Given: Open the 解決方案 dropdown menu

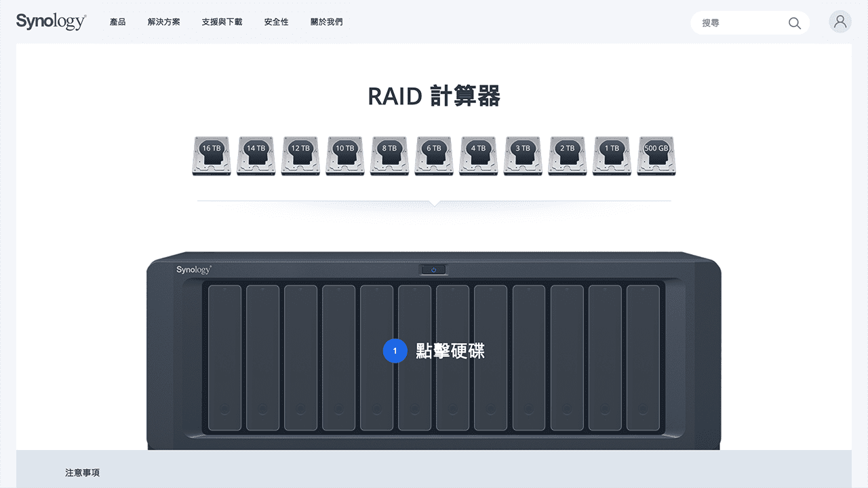Looking at the screenshot, I should pos(163,22).
